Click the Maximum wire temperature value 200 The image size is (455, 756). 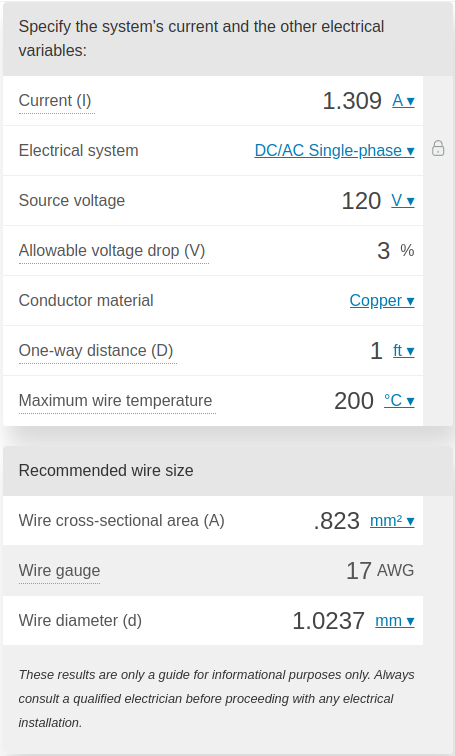click(x=354, y=401)
